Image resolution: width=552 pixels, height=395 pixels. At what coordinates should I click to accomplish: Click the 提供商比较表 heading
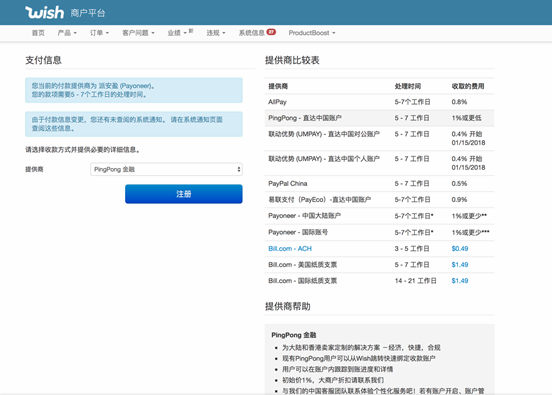292,60
